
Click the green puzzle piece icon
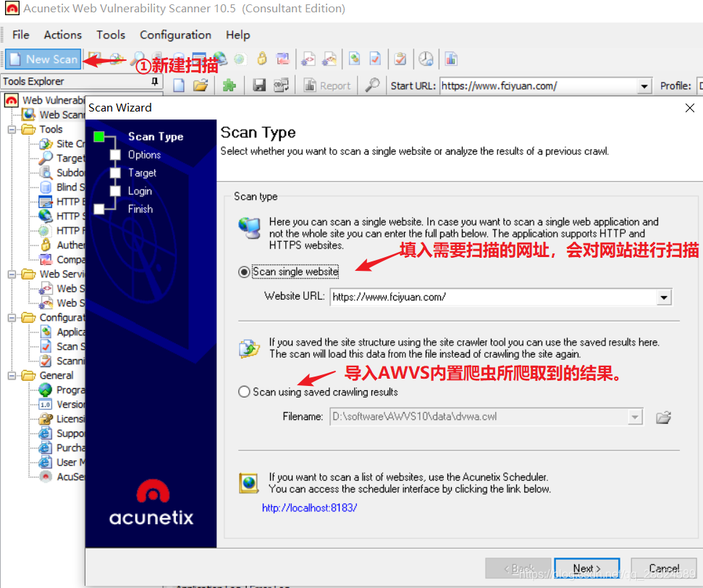[x=229, y=85]
